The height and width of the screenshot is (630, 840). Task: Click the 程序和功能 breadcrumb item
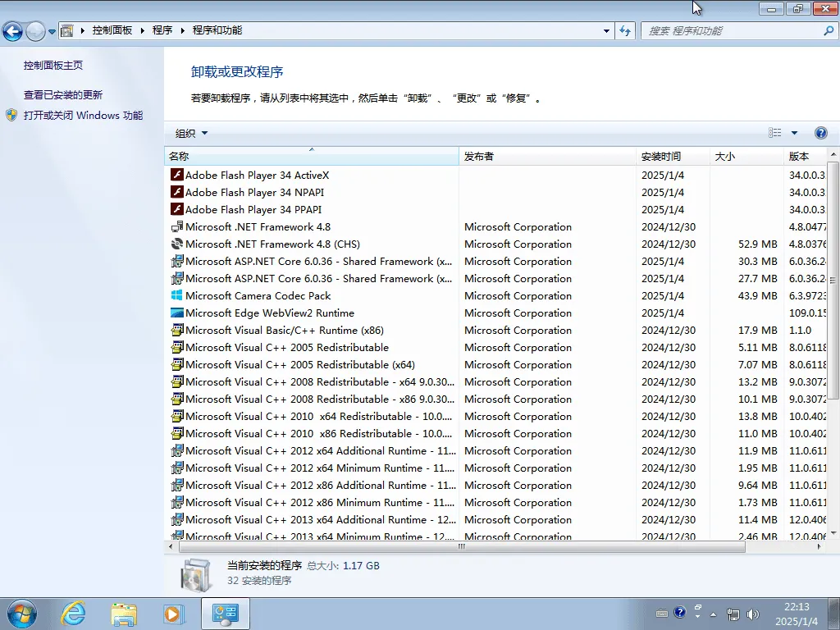[217, 30]
